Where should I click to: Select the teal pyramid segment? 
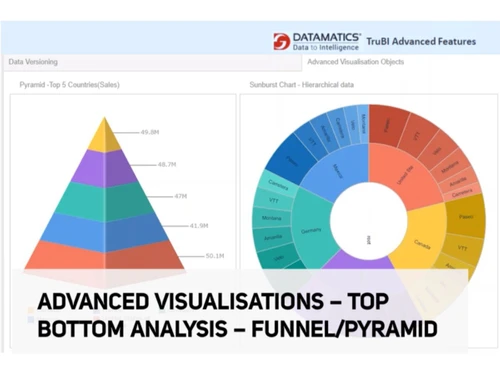pyautogui.click(x=104, y=202)
